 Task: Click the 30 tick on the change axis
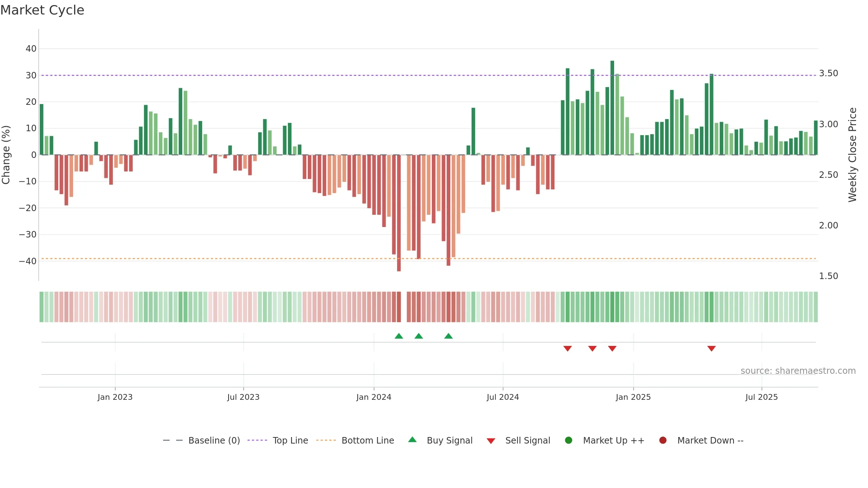point(31,76)
